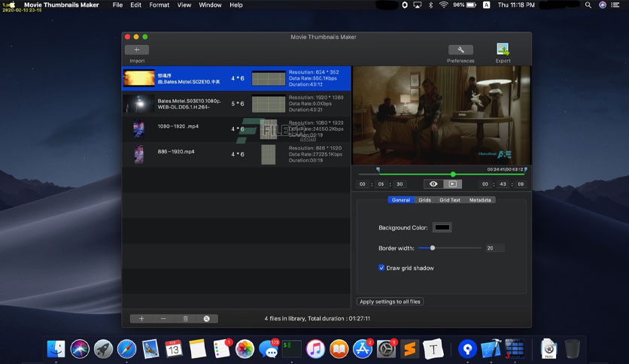The image size is (629, 364).
Task: Click the video preview image
Action: (x=442, y=116)
